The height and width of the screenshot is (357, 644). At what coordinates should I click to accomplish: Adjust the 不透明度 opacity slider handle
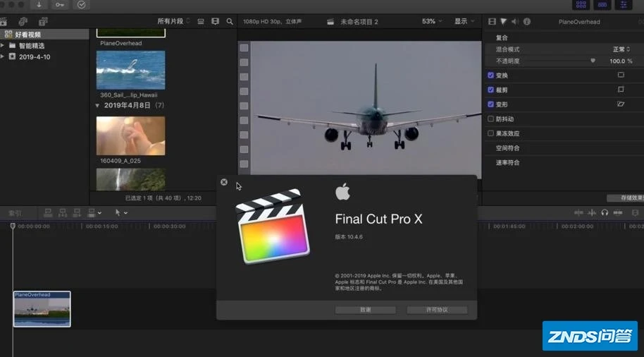click(x=593, y=61)
